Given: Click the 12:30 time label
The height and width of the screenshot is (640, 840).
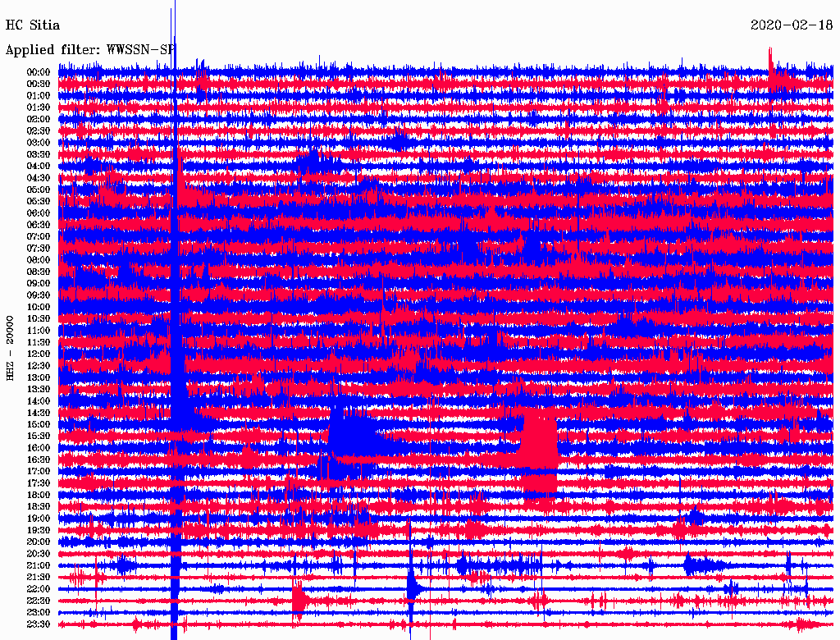Looking at the screenshot, I should [x=39, y=366].
